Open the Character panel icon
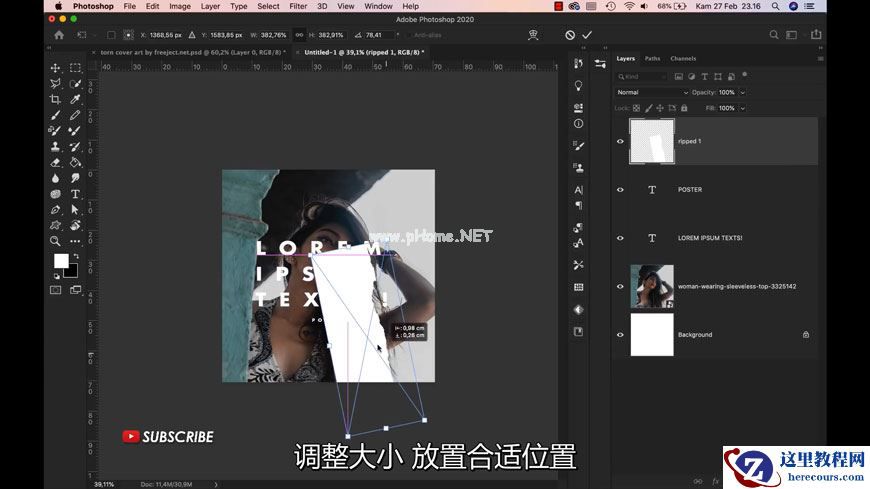Image resolution: width=870 pixels, height=489 pixels. point(578,190)
